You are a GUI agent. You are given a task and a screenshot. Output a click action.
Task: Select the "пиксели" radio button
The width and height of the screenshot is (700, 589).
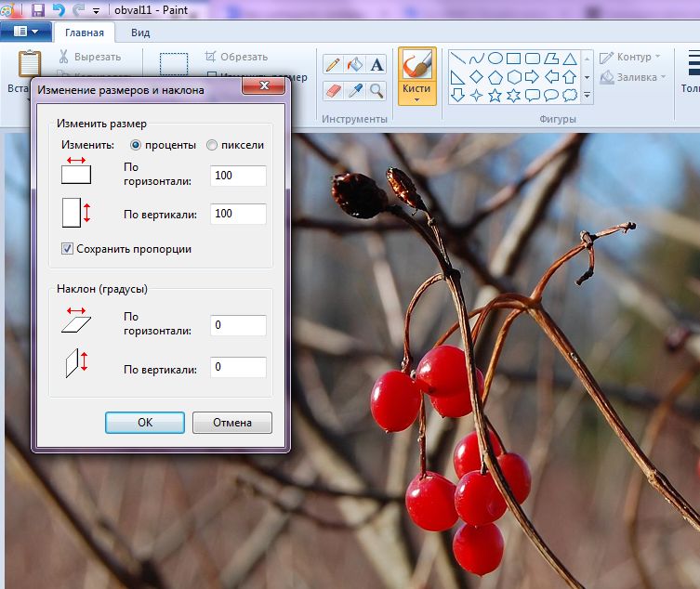pyautogui.click(x=212, y=145)
